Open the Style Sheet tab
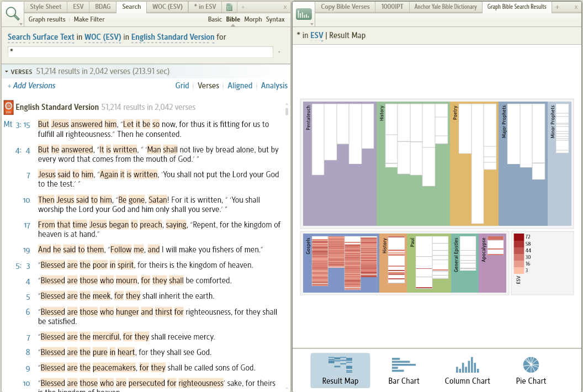This screenshot has height=392, width=583. 45,7
